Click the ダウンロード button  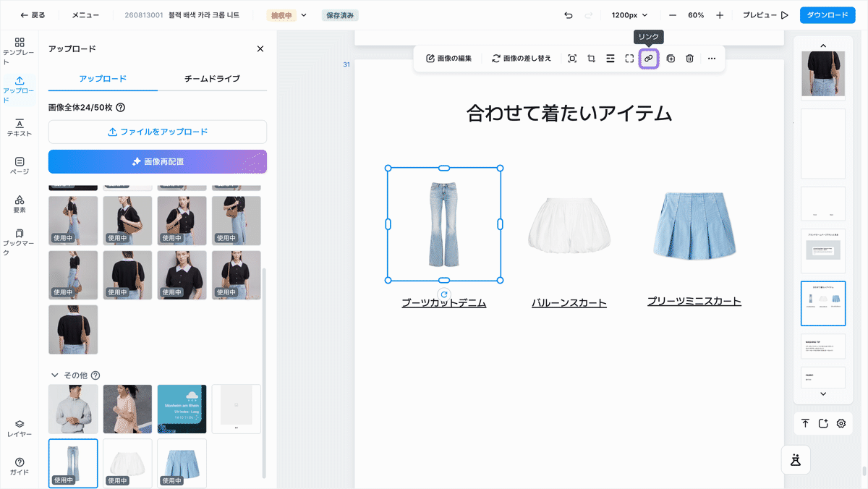(827, 15)
